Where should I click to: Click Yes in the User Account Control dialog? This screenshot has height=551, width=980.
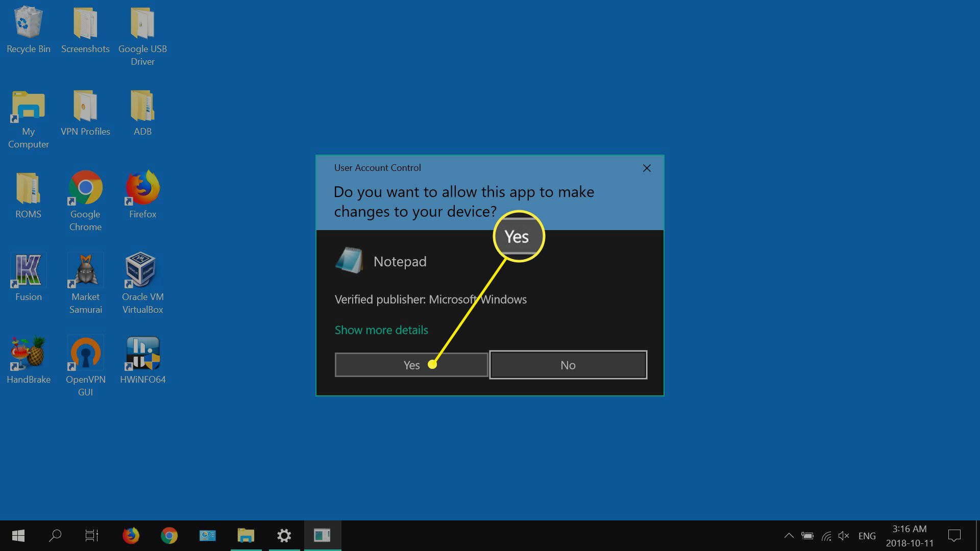click(411, 365)
